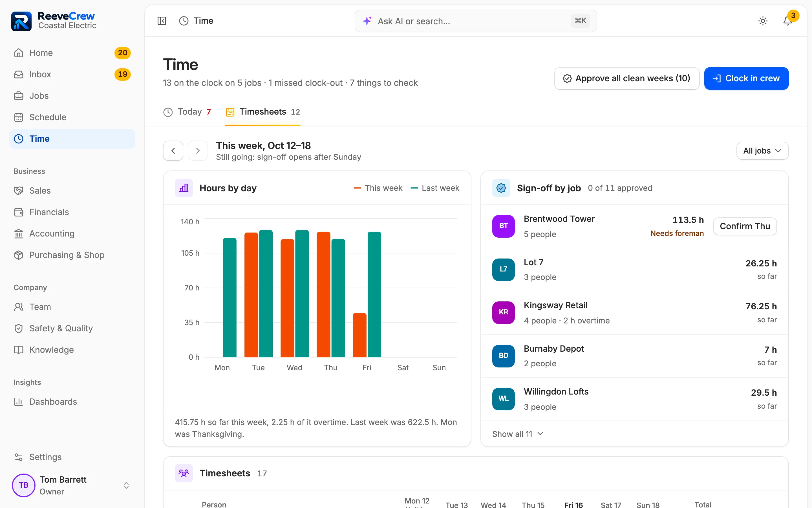This screenshot has width=812, height=508.
Task: Click the TB user avatar
Action: (23, 485)
